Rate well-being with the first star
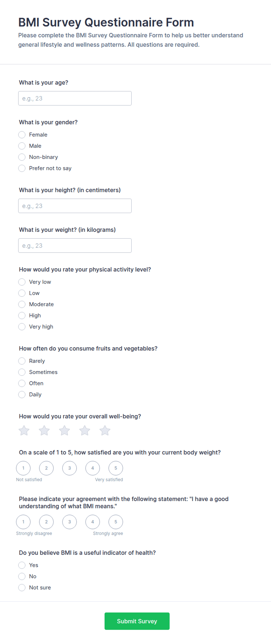271x644 pixels. (x=24, y=430)
